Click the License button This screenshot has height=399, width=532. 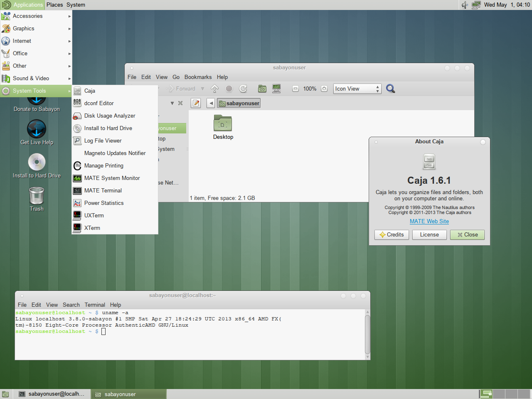point(429,235)
